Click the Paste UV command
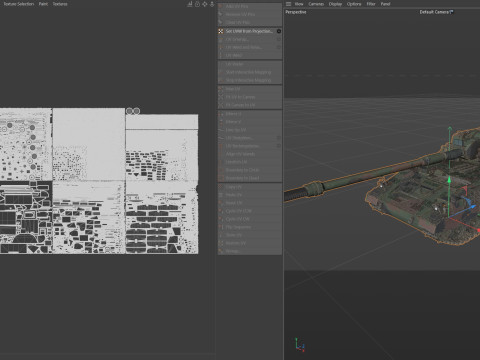The height and width of the screenshot is (360, 480). coord(250,195)
